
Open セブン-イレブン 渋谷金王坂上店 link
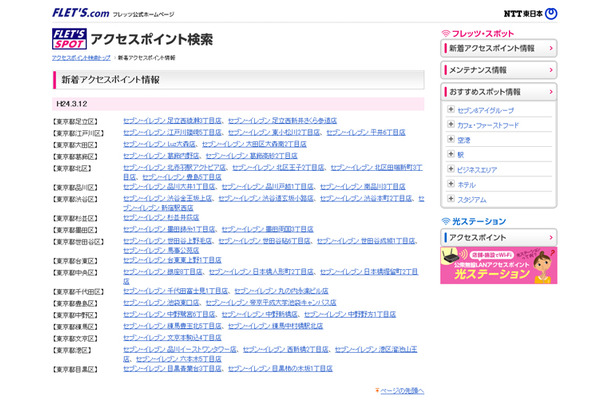tap(168, 198)
